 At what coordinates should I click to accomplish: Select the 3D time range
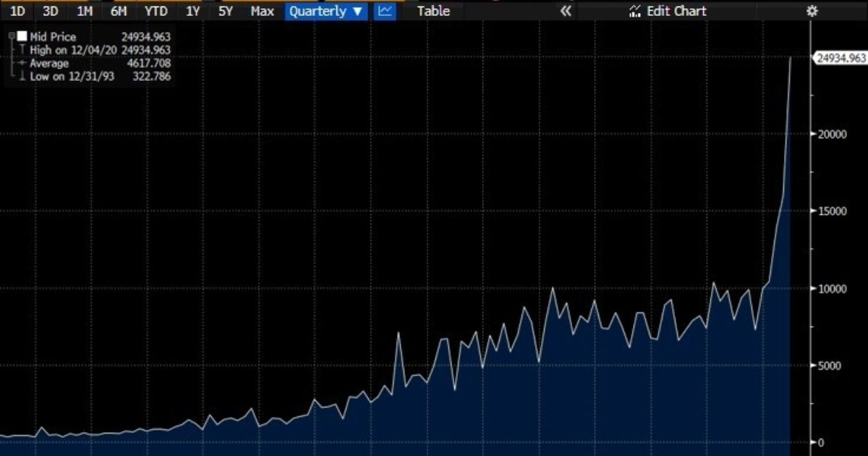pyautogui.click(x=50, y=11)
